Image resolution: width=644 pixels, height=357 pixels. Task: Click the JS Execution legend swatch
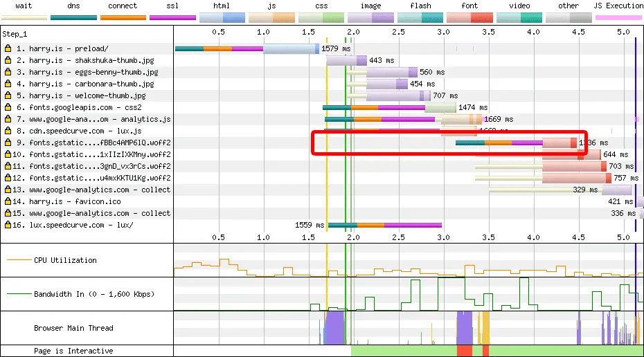point(618,18)
